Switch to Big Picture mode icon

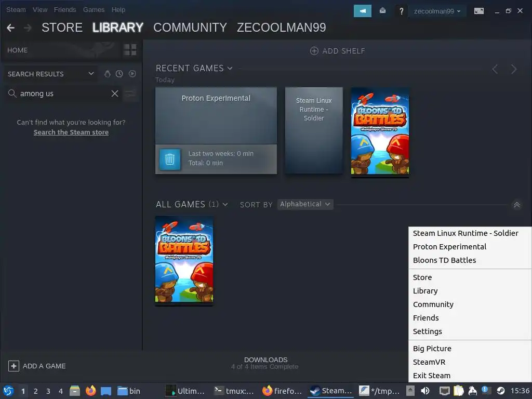[x=478, y=11]
